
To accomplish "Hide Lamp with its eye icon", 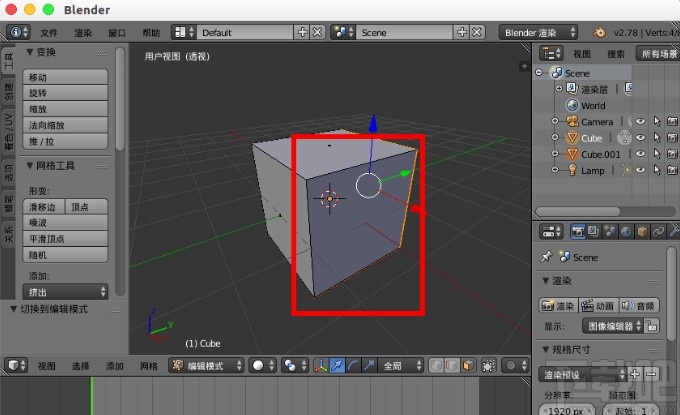I will [640, 170].
